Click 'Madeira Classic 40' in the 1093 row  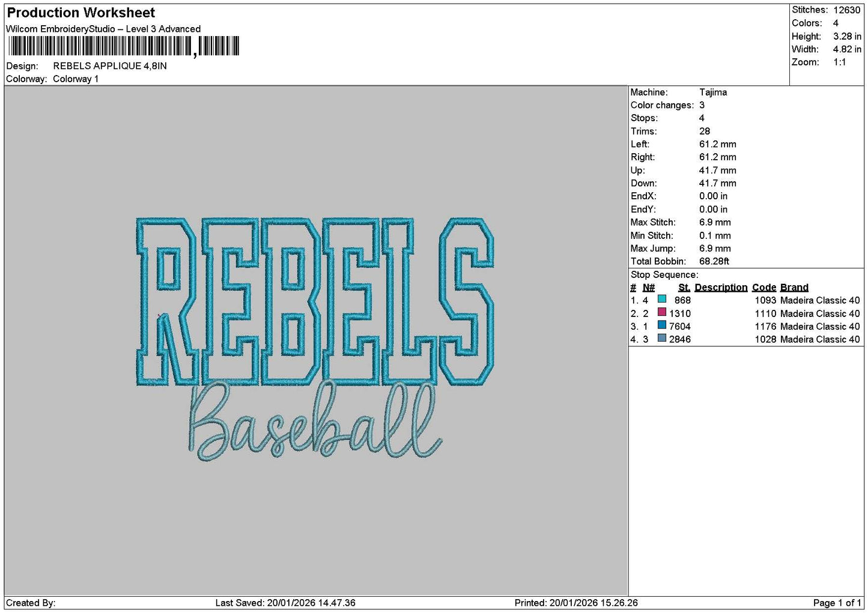click(x=820, y=300)
